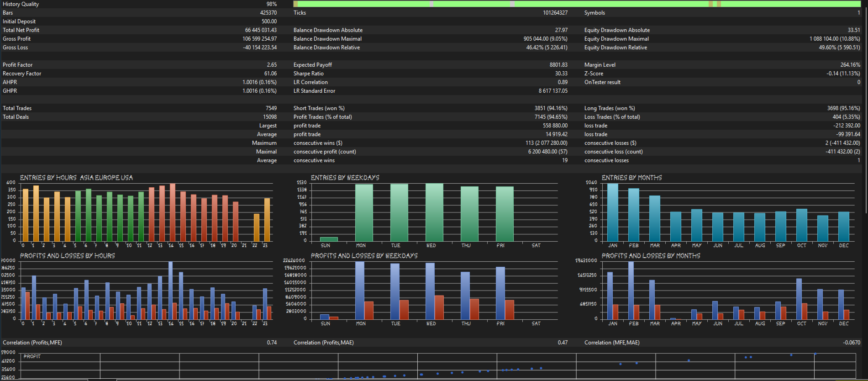
Task: Click the WED bar in Entries by Weekdays
Action: click(x=434, y=212)
